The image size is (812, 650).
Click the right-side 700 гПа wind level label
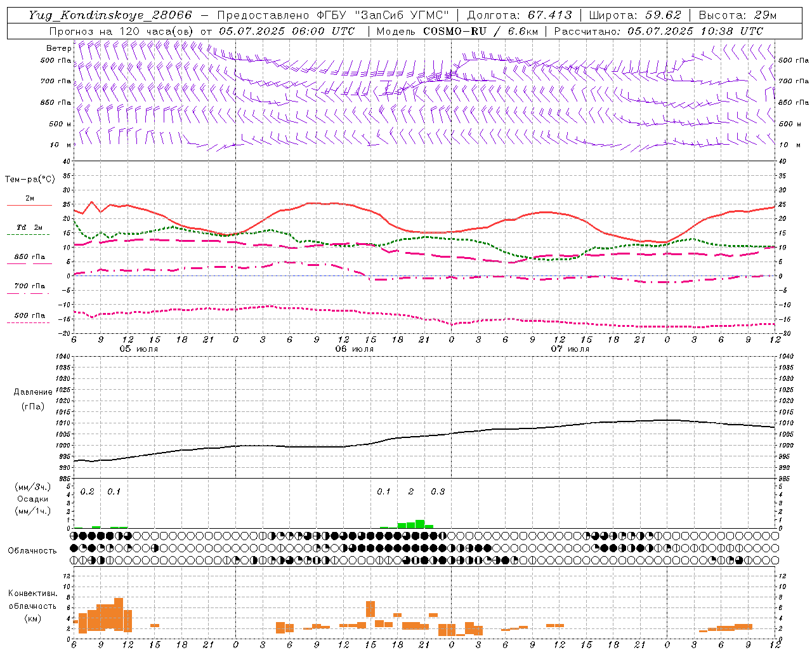(794, 81)
